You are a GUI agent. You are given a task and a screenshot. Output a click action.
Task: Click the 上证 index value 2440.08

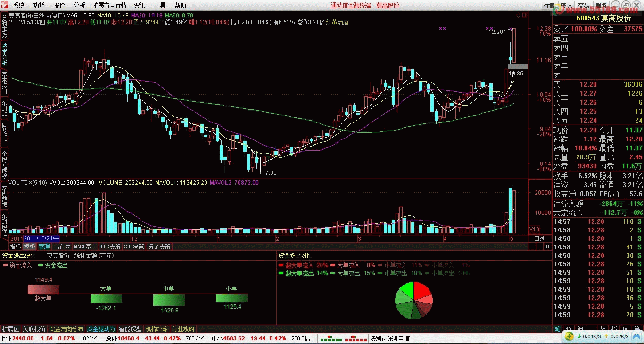pos(23,338)
